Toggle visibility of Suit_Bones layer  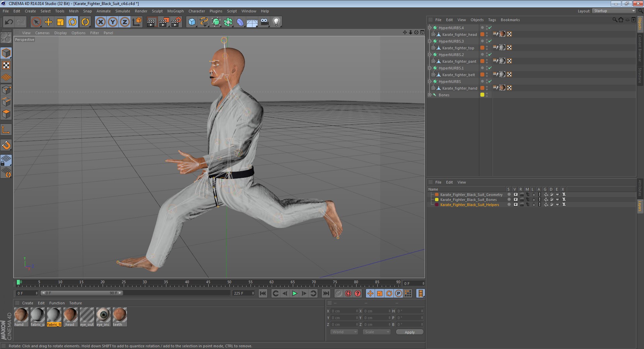point(516,199)
